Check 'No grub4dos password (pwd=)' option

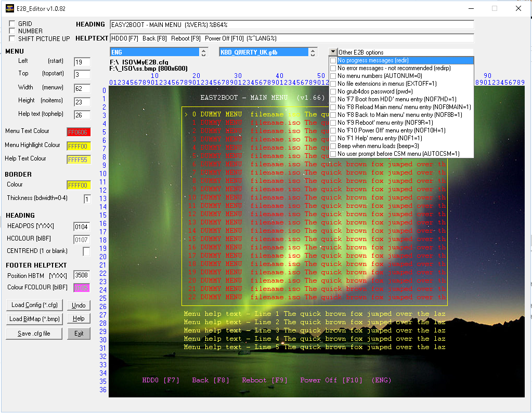tap(333, 91)
